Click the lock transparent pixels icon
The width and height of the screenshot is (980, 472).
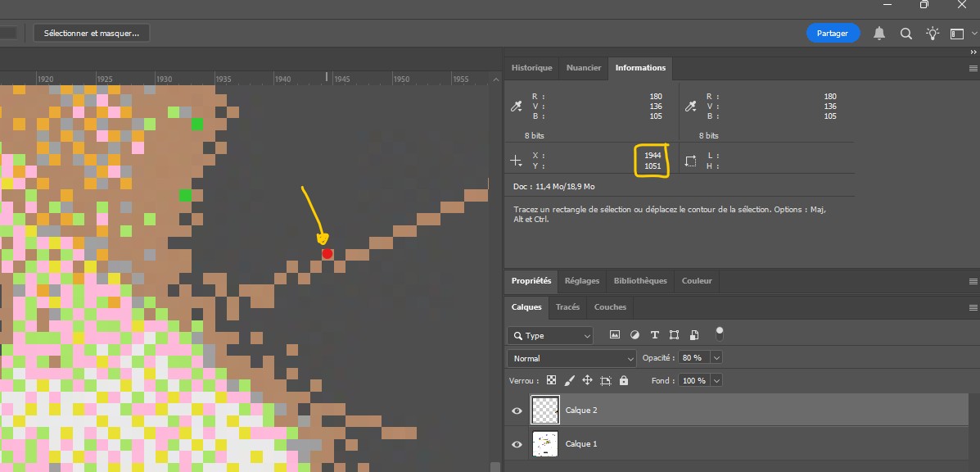tap(551, 381)
